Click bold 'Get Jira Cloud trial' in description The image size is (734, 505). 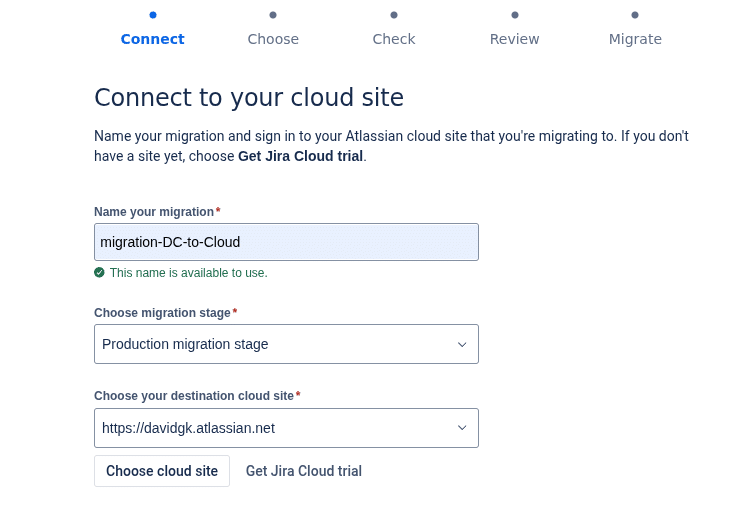tap(301, 156)
